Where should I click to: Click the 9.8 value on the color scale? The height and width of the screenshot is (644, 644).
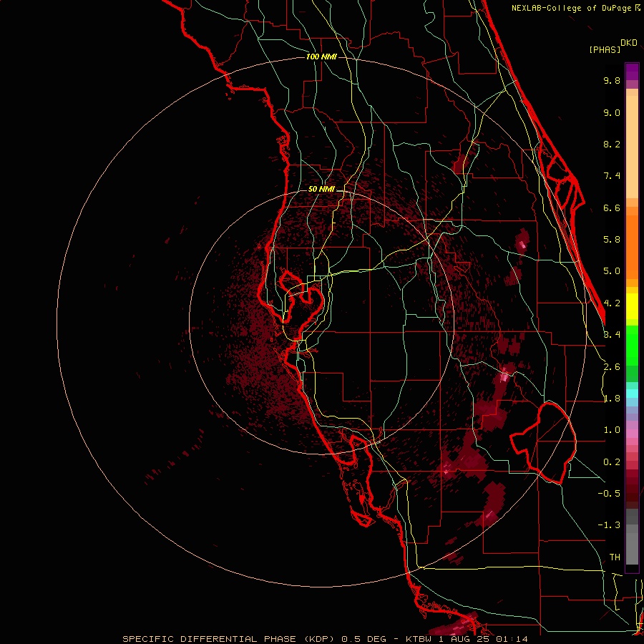pos(612,80)
